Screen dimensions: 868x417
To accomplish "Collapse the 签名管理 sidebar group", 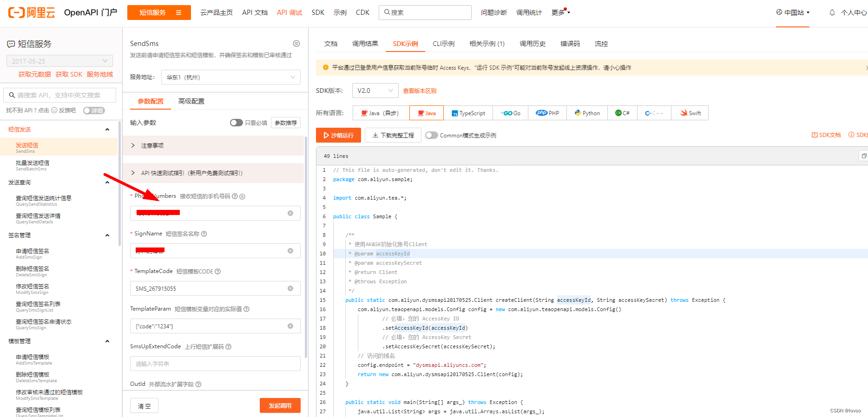I will pos(107,235).
